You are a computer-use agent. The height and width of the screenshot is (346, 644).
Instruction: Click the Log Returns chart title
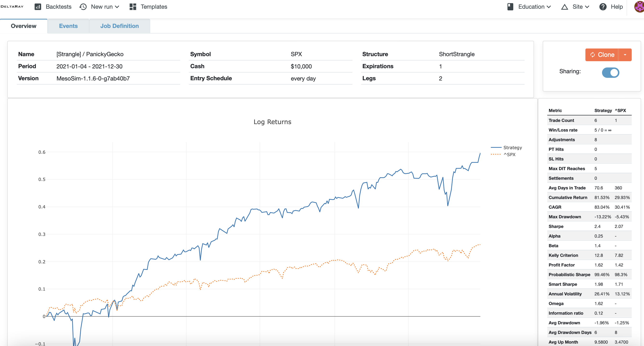click(272, 122)
